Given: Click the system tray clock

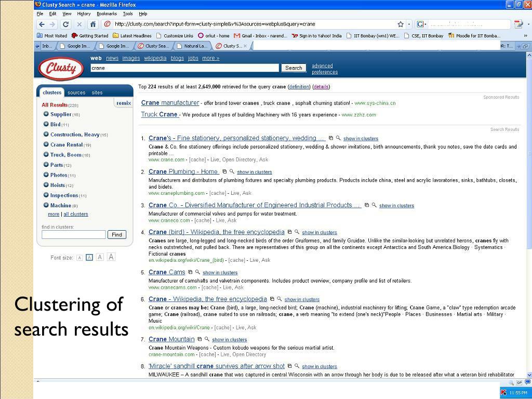Looking at the screenshot, I should (518, 393).
